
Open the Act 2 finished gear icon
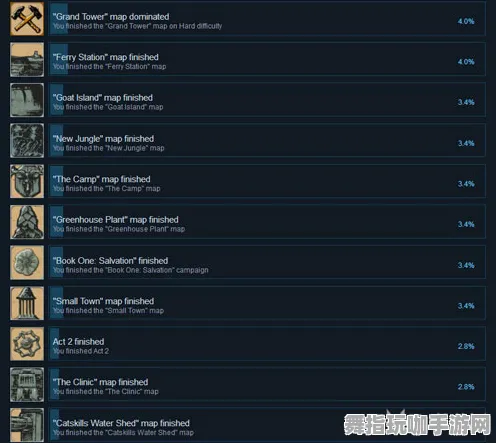[x=27, y=344]
